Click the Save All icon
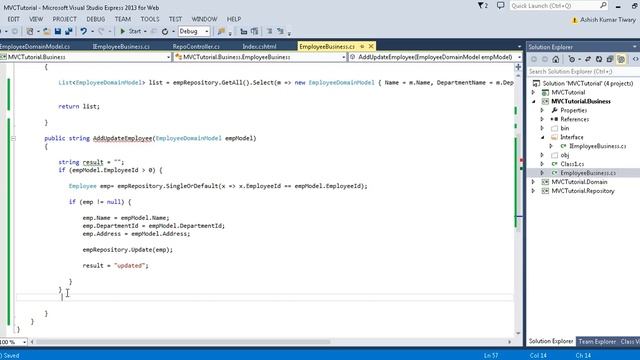 [69, 31]
